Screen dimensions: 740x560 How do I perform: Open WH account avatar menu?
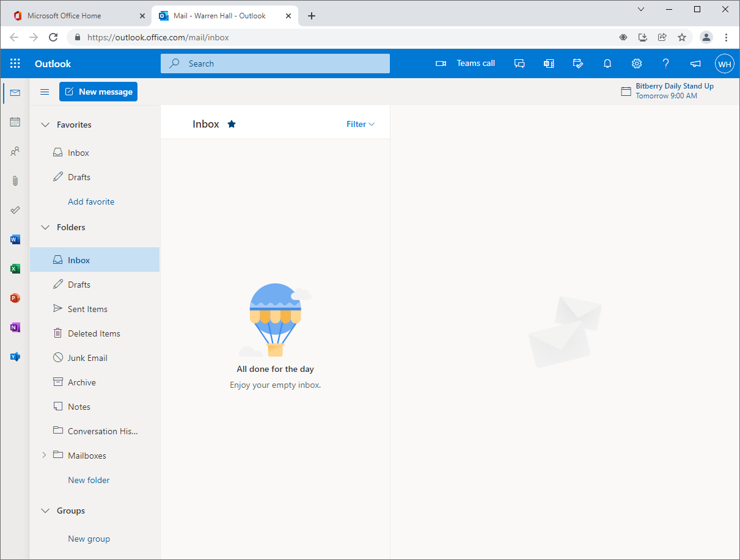tap(725, 64)
